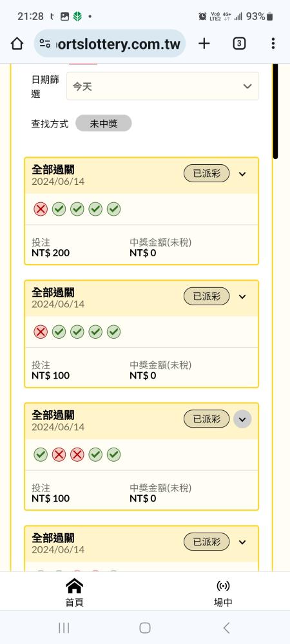
Task: Expand the first 全部過關 bet card chevron
Action: click(242, 174)
